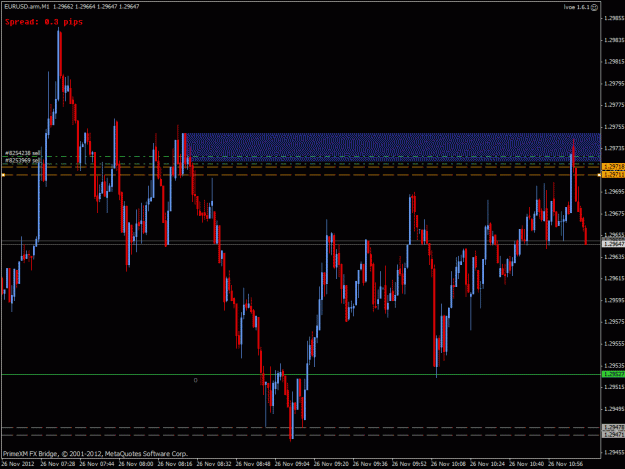Select the solid green horizontal line
625x469 pixels.
point(301,375)
